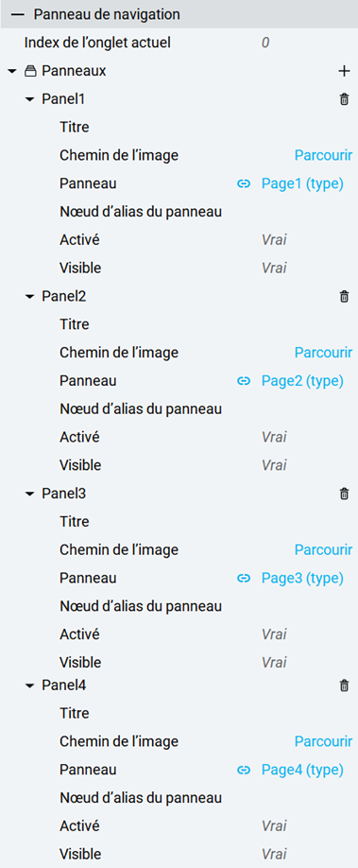Delete Panel4 with its trash icon

344,686
